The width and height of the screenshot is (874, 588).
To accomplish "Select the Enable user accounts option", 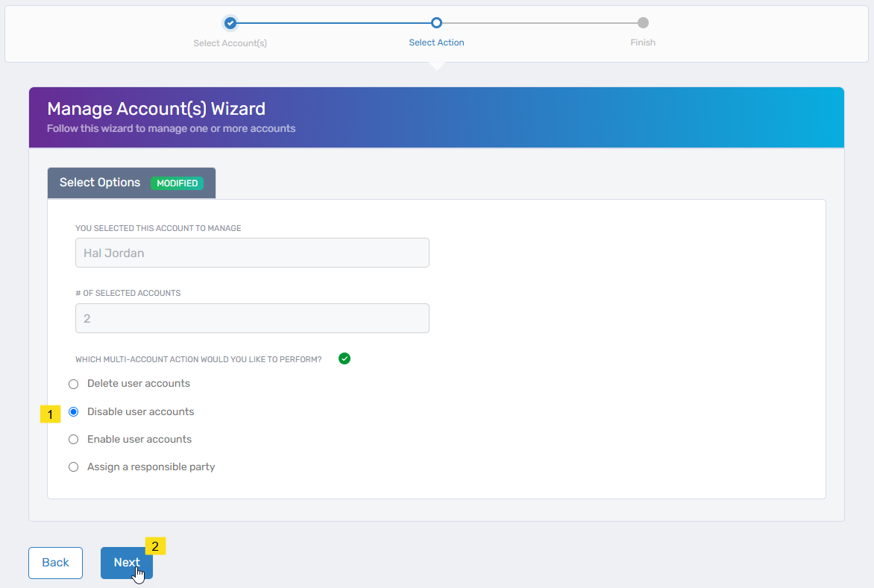I will click(73, 439).
